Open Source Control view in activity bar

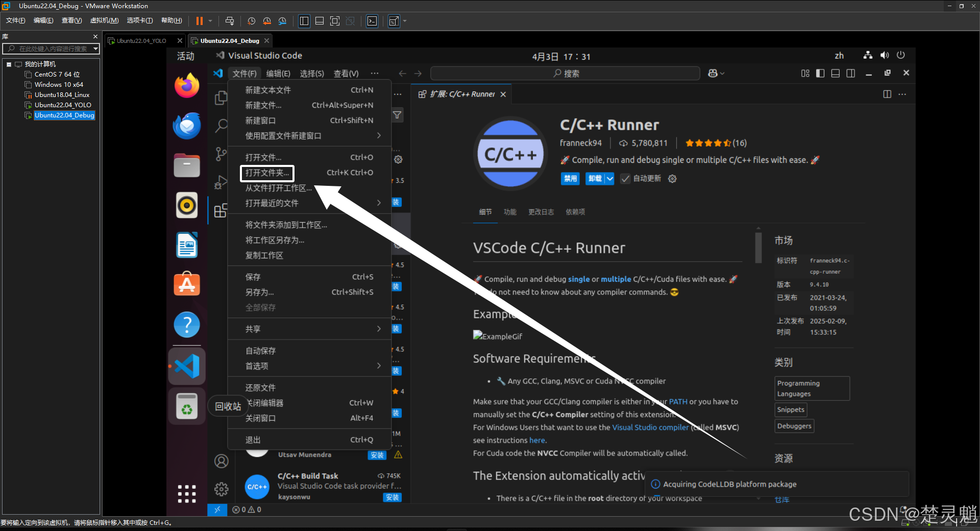[221, 154]
